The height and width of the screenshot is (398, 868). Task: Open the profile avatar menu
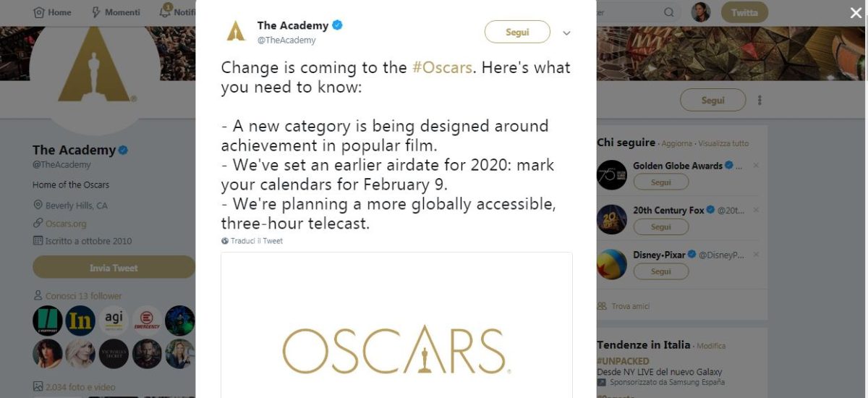pyautogui.click(x=702, y=12)
